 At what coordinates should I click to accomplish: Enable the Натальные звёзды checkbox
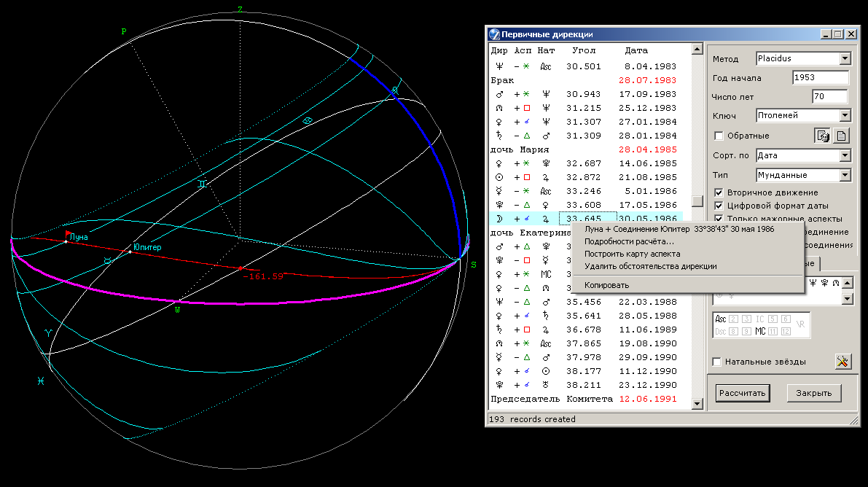pyautogui.click(x=718, y=362)
